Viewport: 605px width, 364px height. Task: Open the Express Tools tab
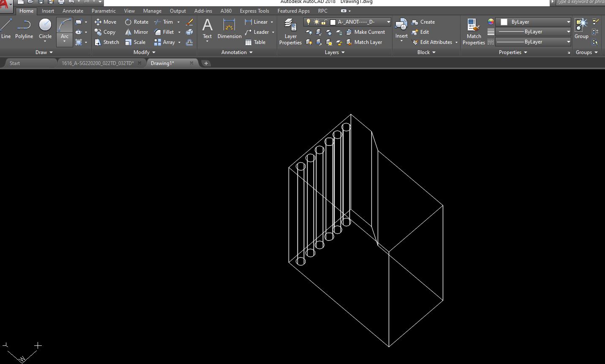coord(254,11)
